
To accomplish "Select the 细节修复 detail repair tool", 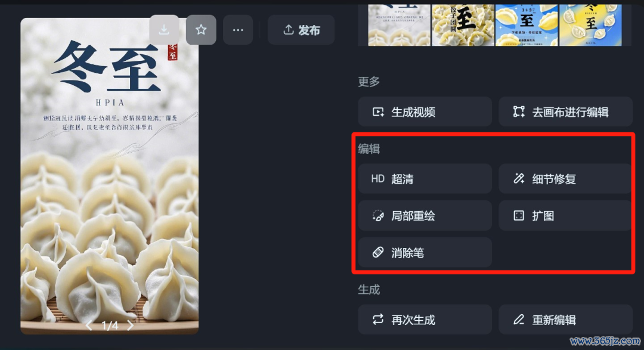I will (x=565, y=179).
